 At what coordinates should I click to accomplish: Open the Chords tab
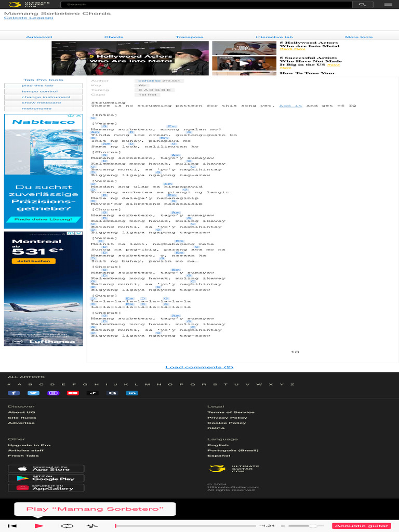coord(114,37)
